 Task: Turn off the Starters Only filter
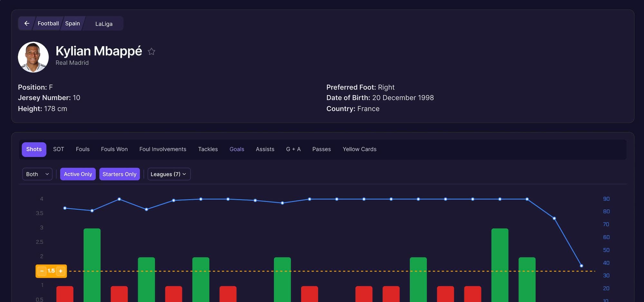[x=119, y=174]
